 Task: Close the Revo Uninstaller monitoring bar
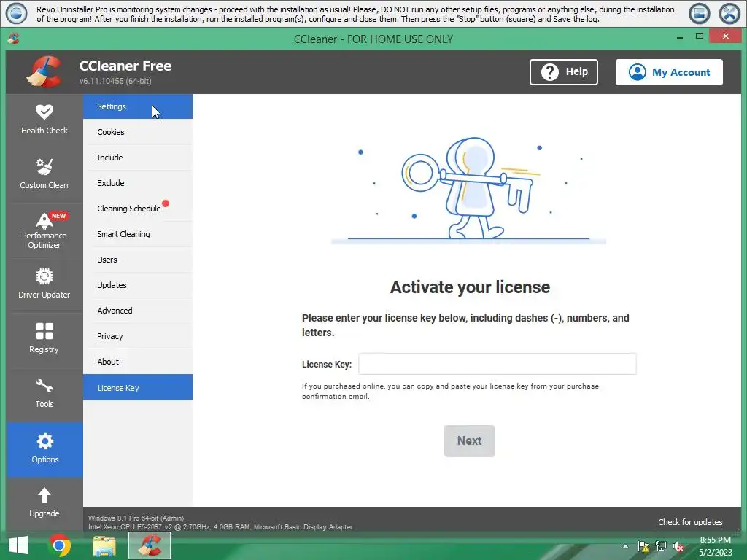[729, 13]
